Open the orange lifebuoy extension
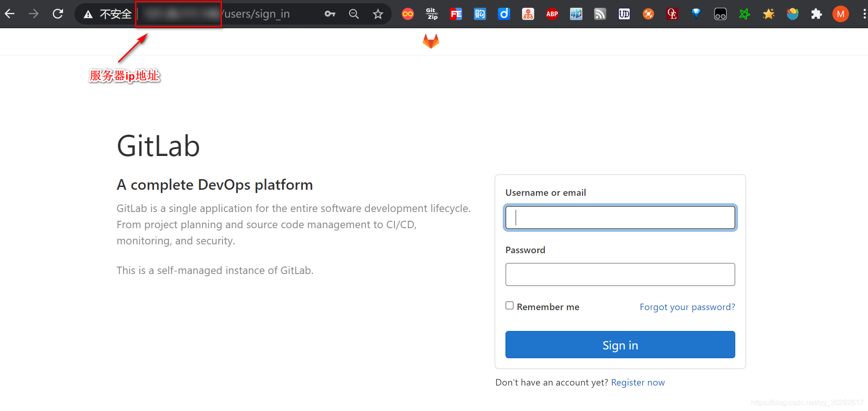868x411 pixels. tap(648, 14)
